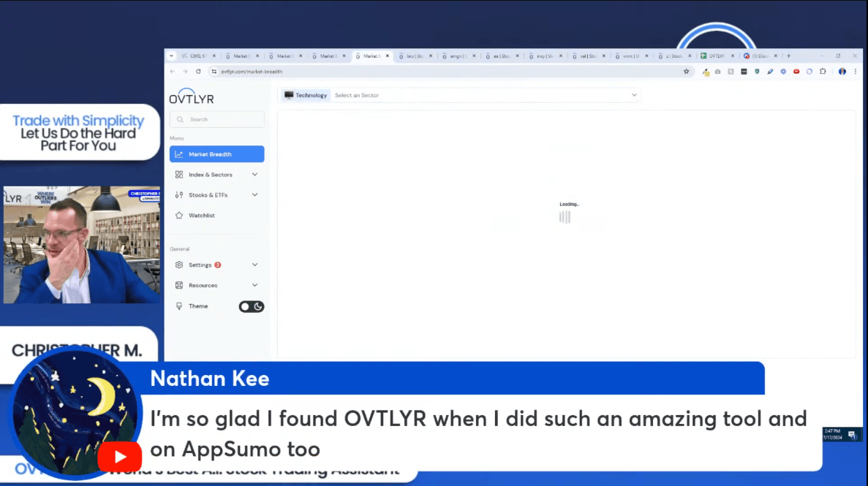Toggle the dark mode Theme switch
This screenshot has height=486, width=868.
pyautogui.click(x=252, y=307)
